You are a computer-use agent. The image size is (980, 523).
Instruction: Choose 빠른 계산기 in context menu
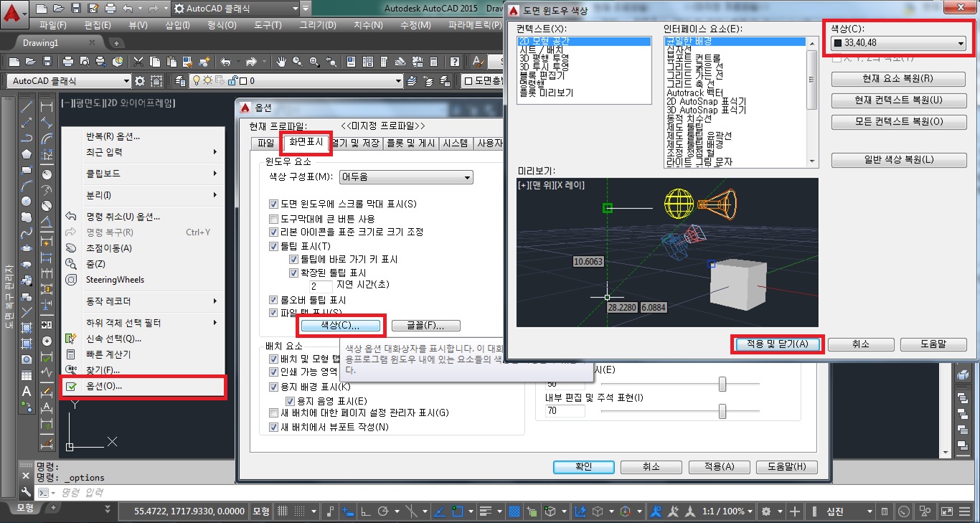click(143, 354)
